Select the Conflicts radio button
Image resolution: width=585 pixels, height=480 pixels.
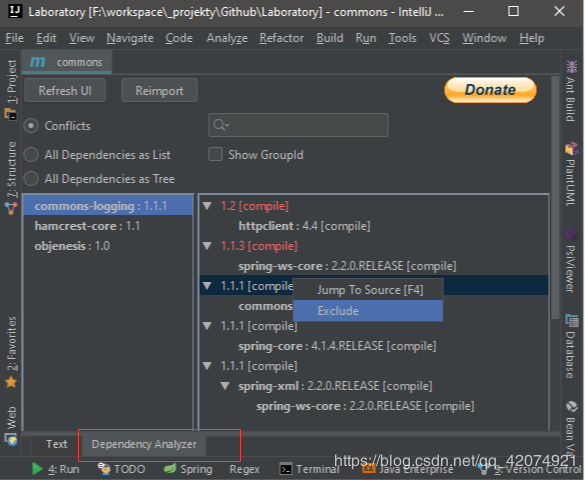(x=31, y=126)
